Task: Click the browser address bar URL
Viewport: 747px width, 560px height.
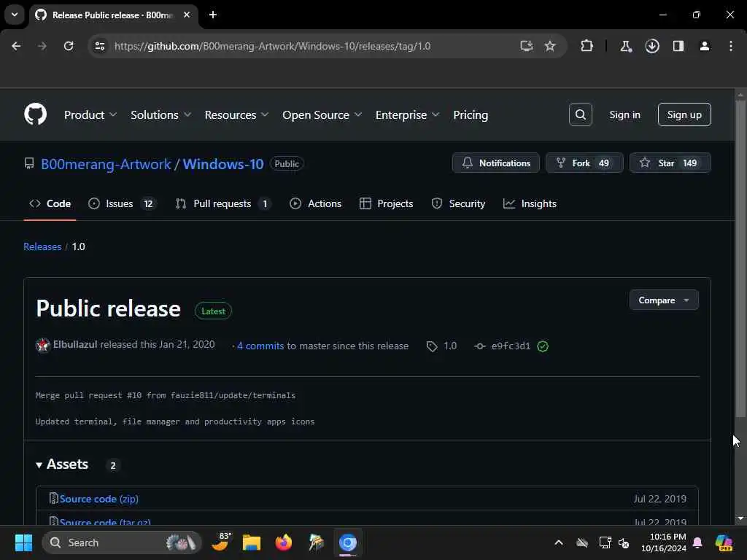Action: click(272, 46)
